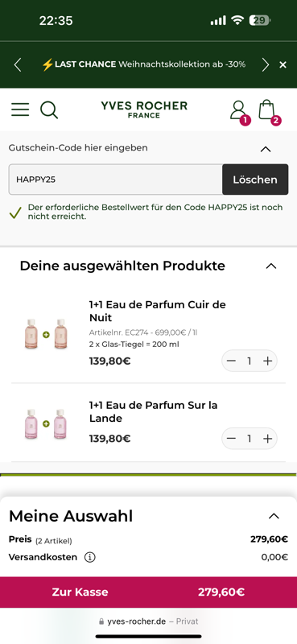Viewport: 297px width, 644px height.
Task: Tap the search magnifier icon
Action: [49, 110]
